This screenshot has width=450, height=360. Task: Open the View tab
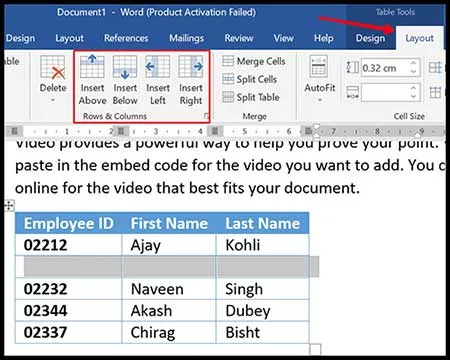[283, 38]
